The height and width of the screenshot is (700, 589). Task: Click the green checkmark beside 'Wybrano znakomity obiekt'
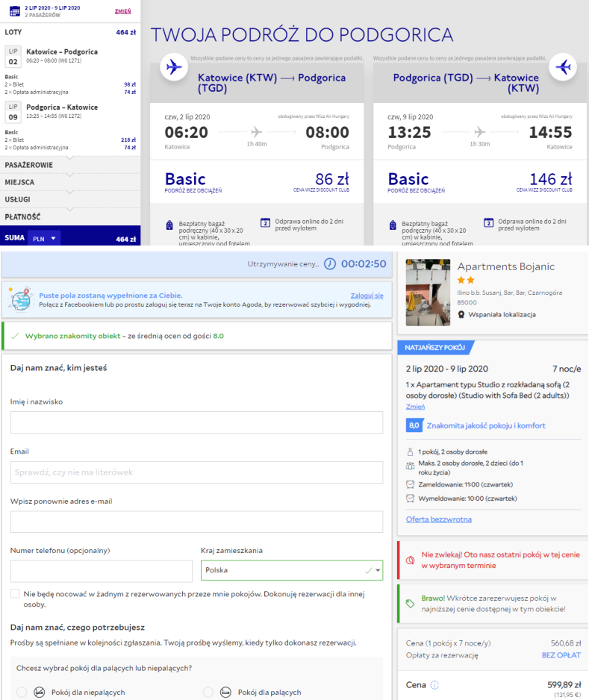[15, 336]
